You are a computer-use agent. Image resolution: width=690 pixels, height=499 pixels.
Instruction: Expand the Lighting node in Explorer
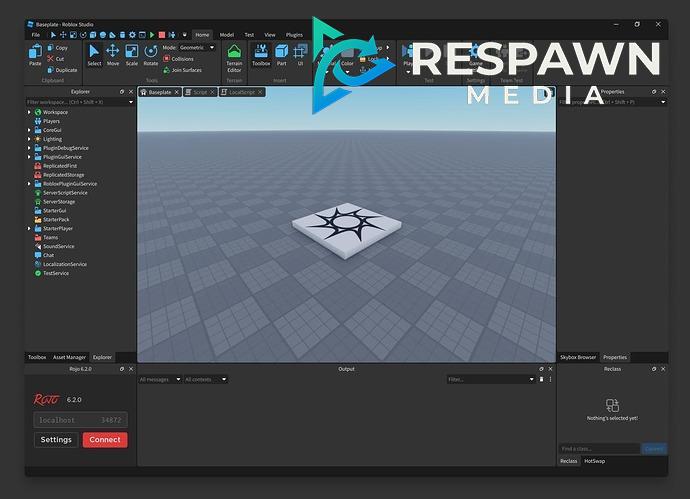[29, 139]
